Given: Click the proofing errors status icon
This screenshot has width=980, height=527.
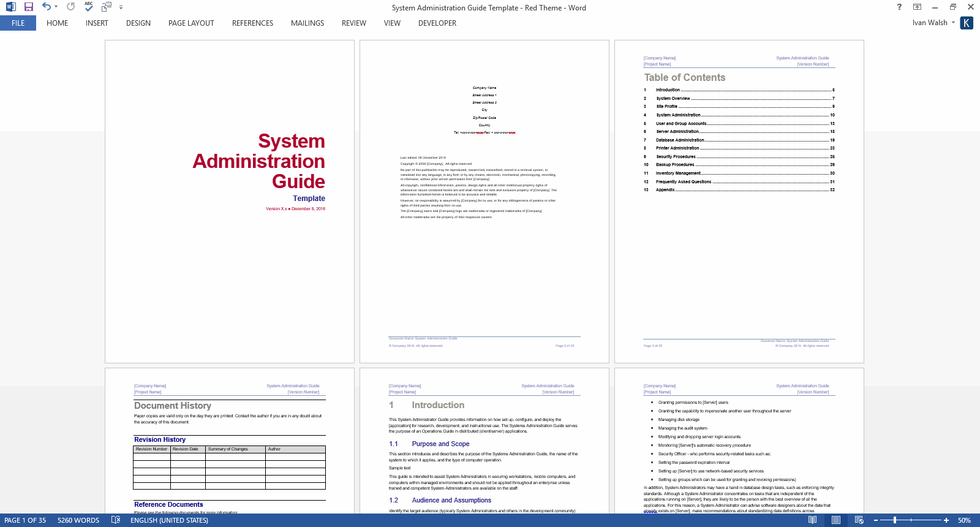Looking at the screenshot, I should tap(116, 520).
